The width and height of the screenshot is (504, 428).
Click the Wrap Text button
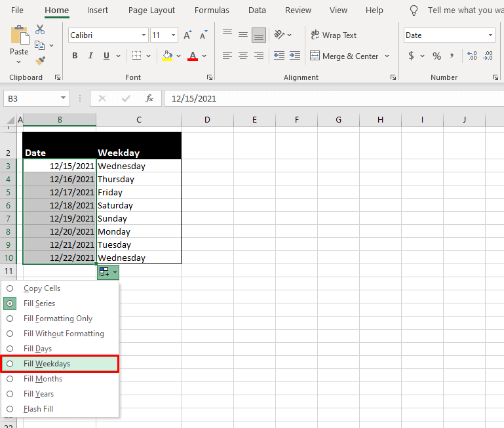334,35
